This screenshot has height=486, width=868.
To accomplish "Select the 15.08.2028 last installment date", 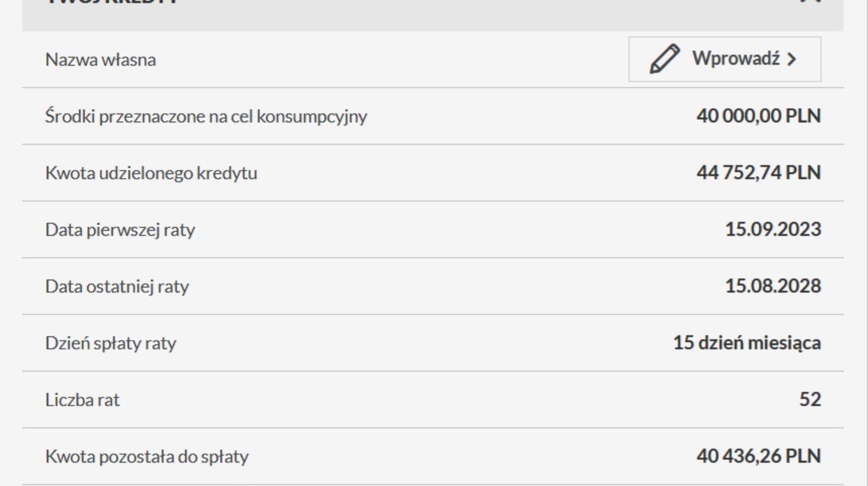I will (x=773, y=286).
